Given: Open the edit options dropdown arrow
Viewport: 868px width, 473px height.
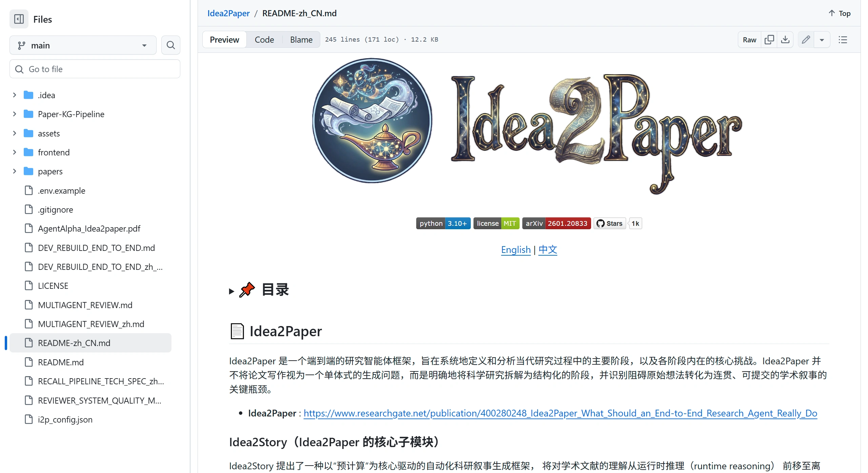Looking at the screenshot, I should coord(822,39).
